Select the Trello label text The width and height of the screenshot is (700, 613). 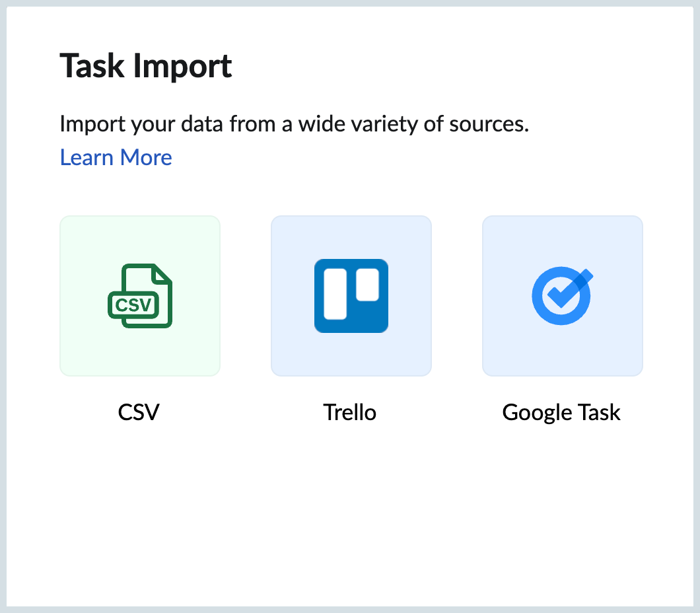coord(350,412)
